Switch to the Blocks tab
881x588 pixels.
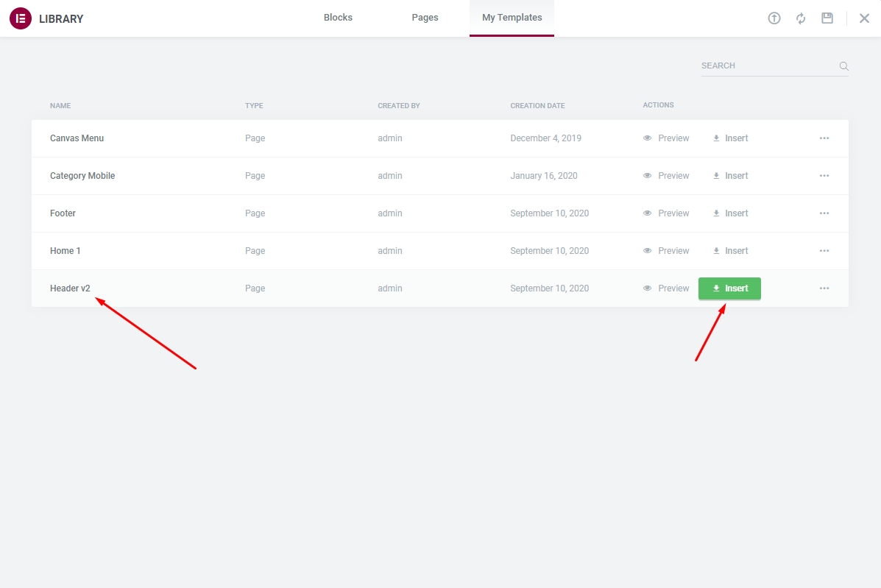tap(338, 18)
